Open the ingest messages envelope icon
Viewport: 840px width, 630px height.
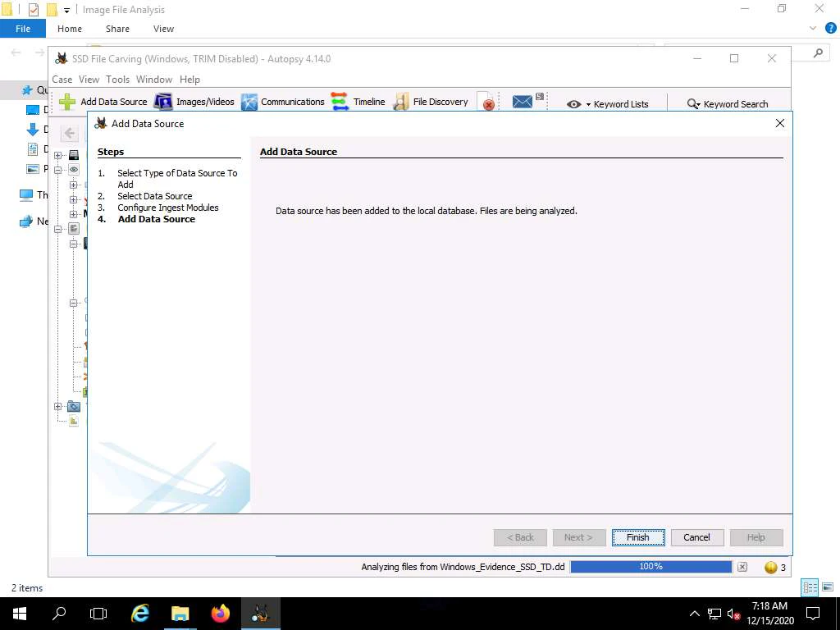523,101
